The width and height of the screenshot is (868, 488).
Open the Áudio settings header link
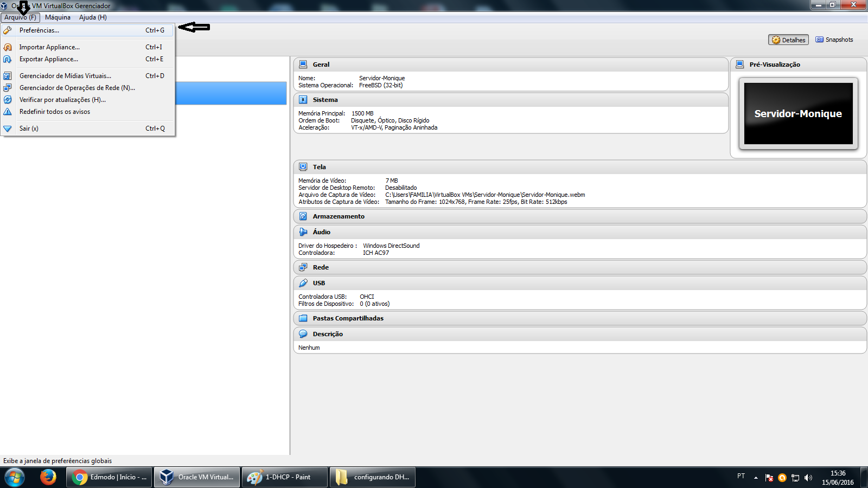(321, 232)
